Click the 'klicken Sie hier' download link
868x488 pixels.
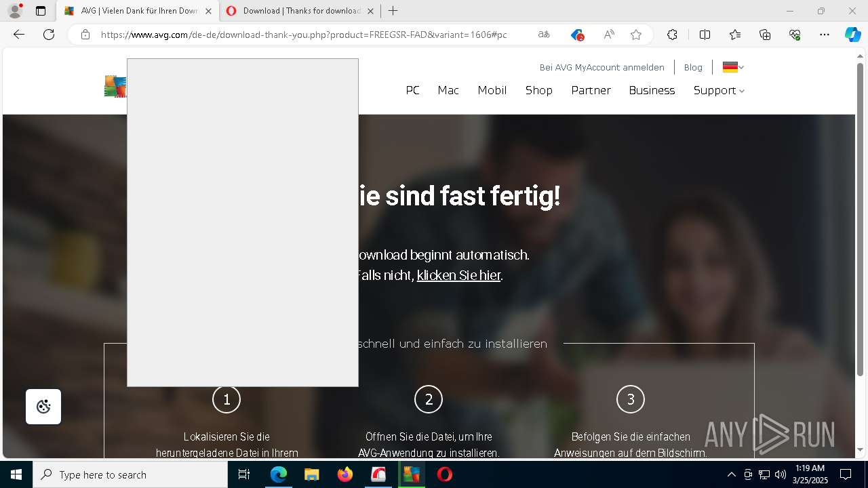point(458,275)
